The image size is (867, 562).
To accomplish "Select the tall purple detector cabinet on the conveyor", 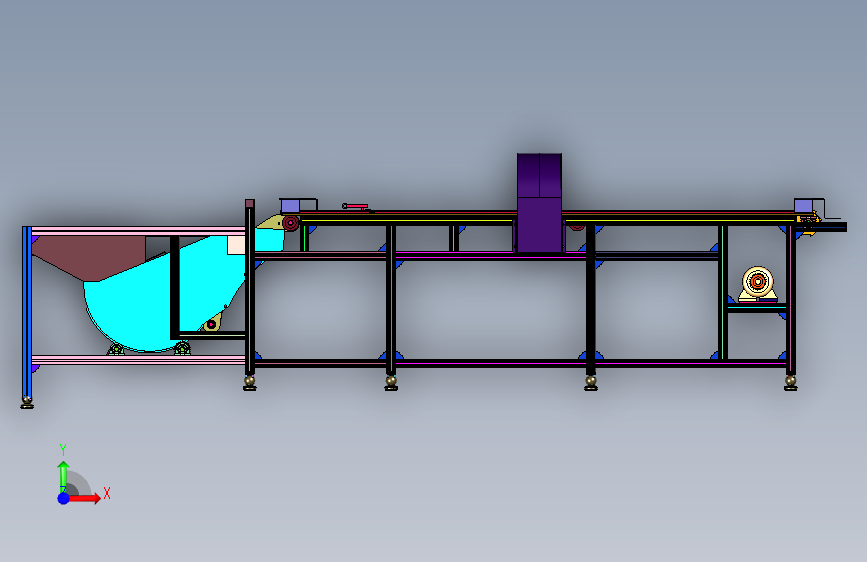I will pyautogui.click(x=539, y=203).
